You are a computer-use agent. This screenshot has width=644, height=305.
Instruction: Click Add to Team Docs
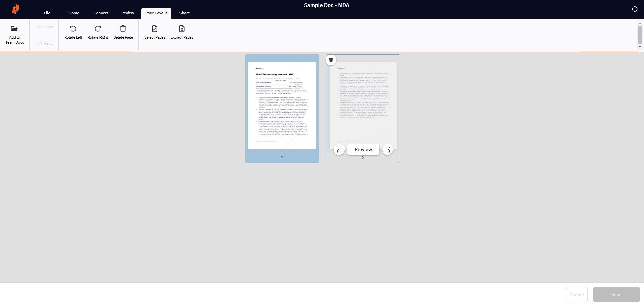point(14,35)
